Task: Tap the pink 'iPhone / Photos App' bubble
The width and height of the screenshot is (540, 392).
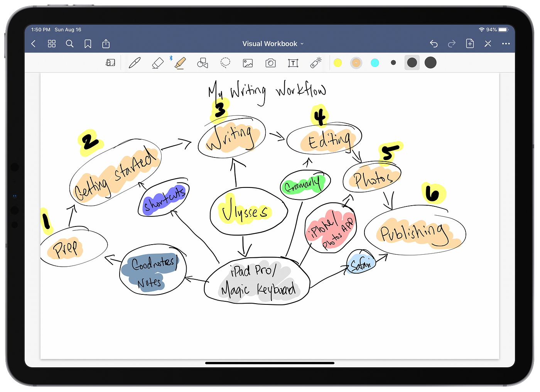Action: pyautogui.click(x=331, y=228)
